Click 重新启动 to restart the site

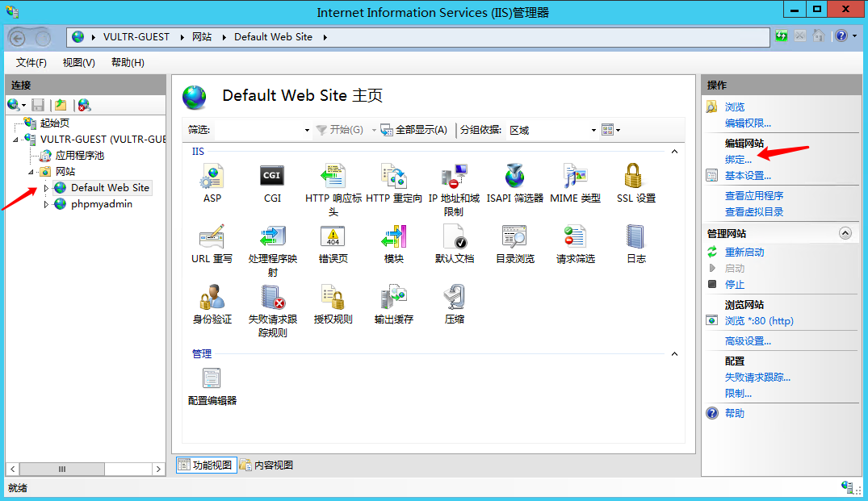click(x=744, y=253)
